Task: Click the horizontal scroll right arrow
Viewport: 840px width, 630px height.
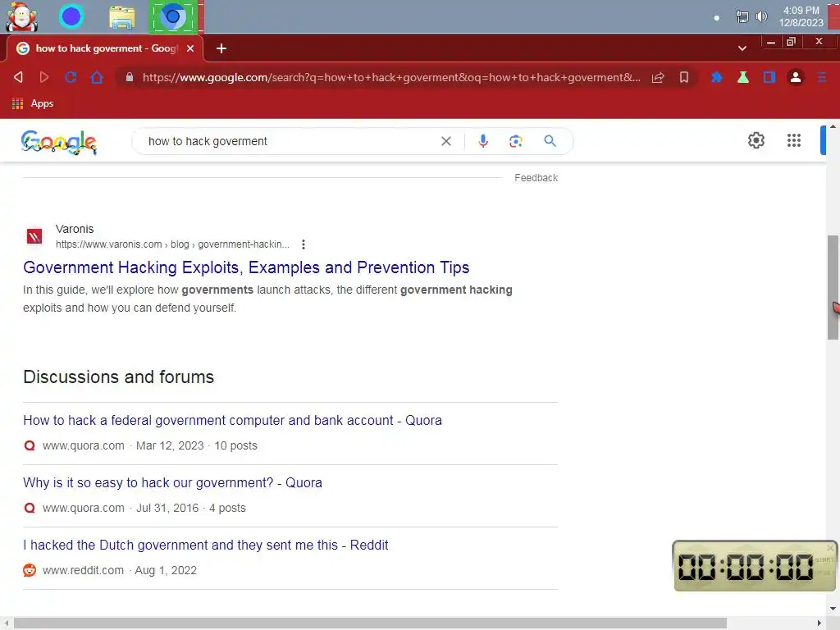Action: pos(819,623)
